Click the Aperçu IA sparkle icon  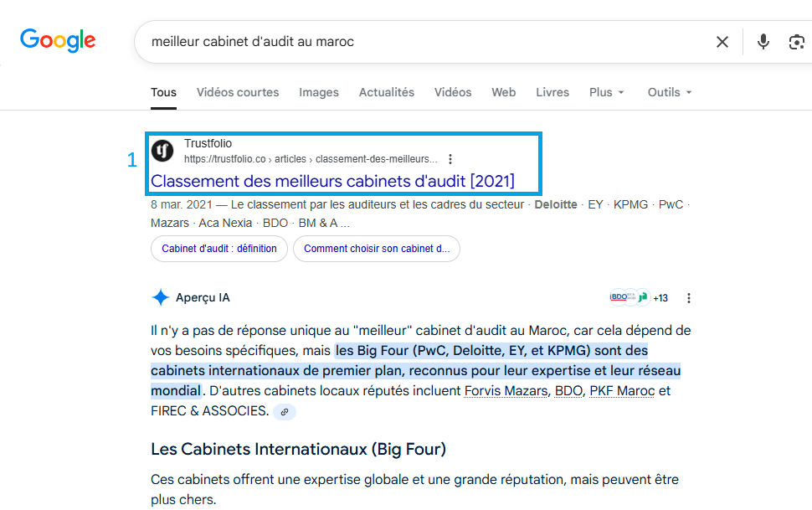coord(161,298)
